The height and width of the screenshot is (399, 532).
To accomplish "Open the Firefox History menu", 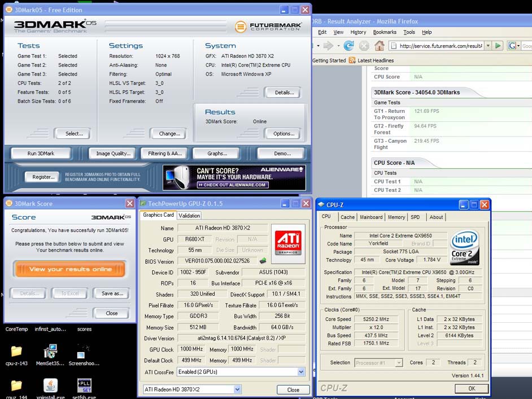I will tap(358, 32).
